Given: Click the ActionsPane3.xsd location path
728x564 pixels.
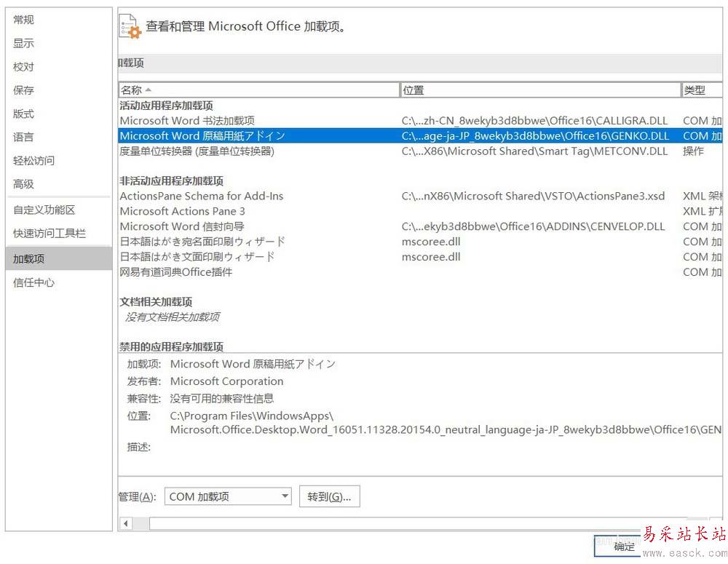Looking at the screenshot, I should click(533, 196).
